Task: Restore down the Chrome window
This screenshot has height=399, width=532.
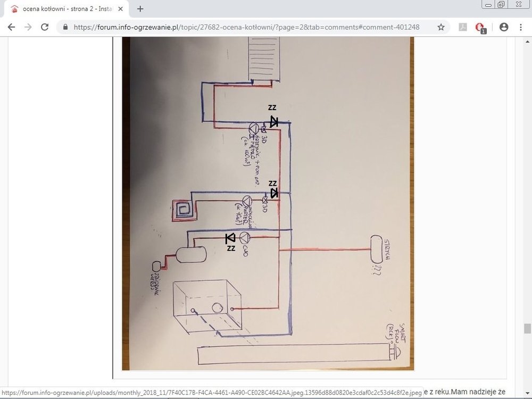Action: 501,4
